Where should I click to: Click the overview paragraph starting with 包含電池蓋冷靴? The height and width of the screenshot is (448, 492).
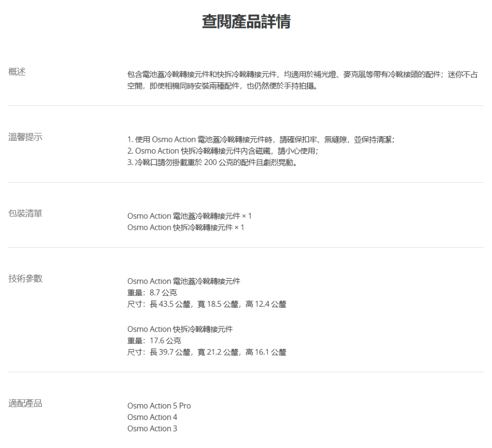[x=303, y=80]
